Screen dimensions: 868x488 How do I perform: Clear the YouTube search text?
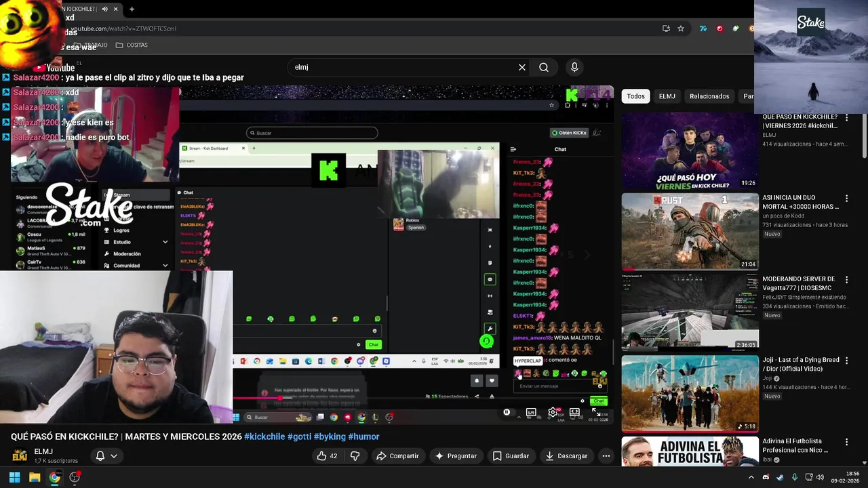click(521, 67)
